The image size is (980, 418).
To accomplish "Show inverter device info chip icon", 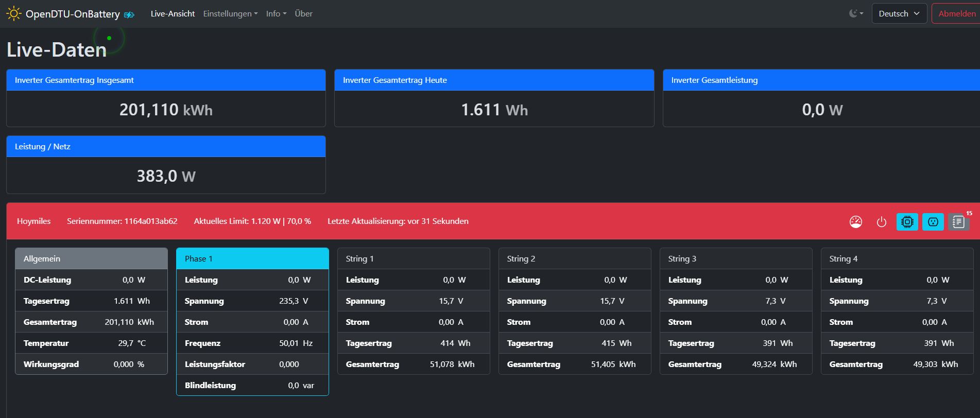I will (x=907, y=222).
